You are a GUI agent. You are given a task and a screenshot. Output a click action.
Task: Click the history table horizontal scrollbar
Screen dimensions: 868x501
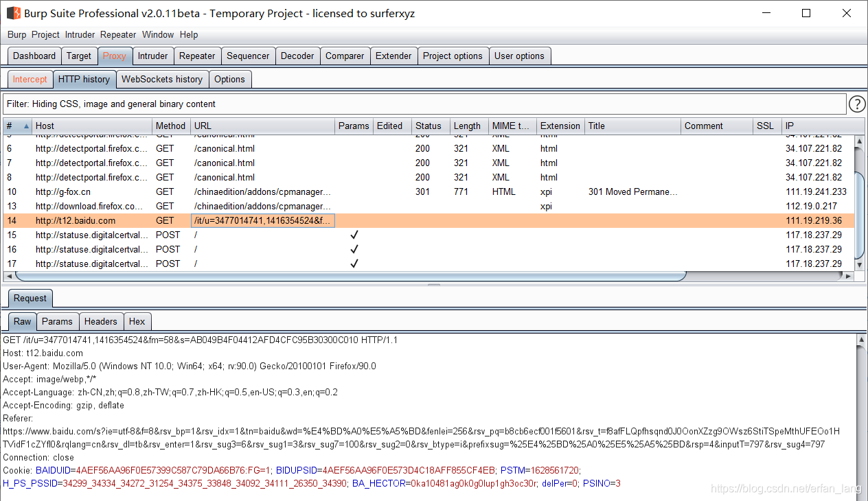pyautogui.click(x=350, y=276)
